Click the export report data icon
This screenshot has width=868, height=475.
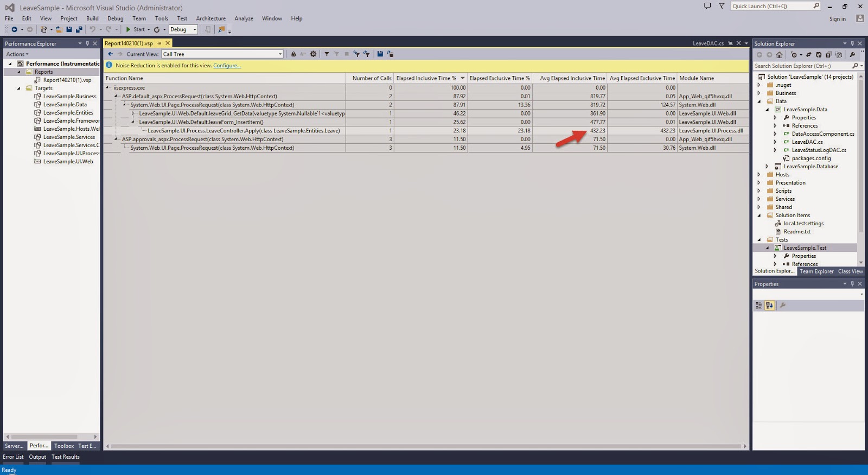pos(390,54)
